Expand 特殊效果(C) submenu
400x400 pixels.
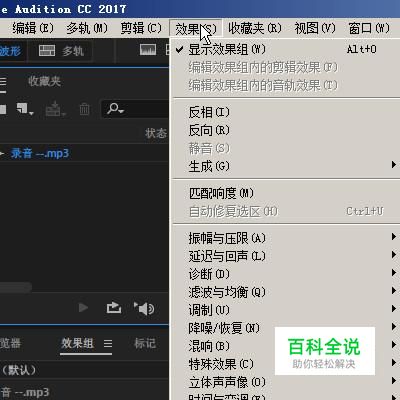tap(286, 364)
